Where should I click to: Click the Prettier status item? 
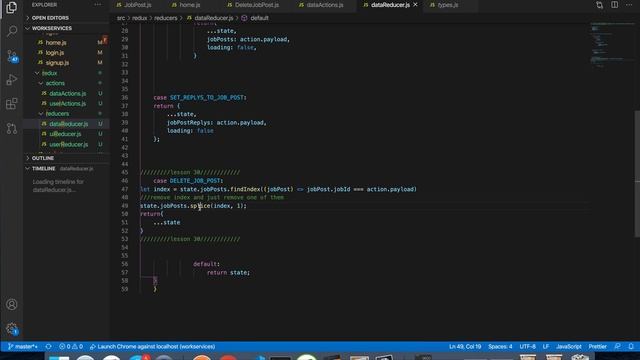coord(597,347)
